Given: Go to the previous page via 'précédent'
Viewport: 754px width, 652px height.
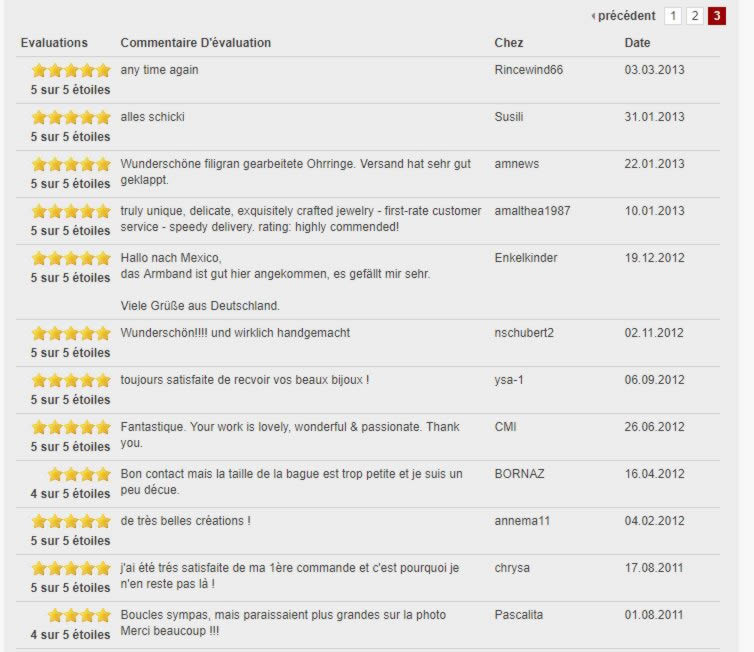Looking at the screenshot, I should tap(625, 16).
